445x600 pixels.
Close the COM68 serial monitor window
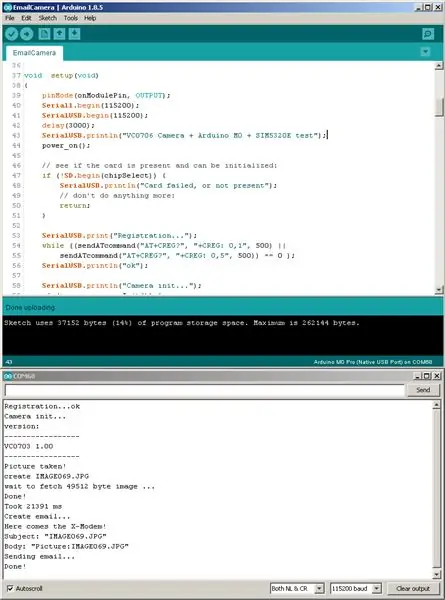[x=437, y=376]
